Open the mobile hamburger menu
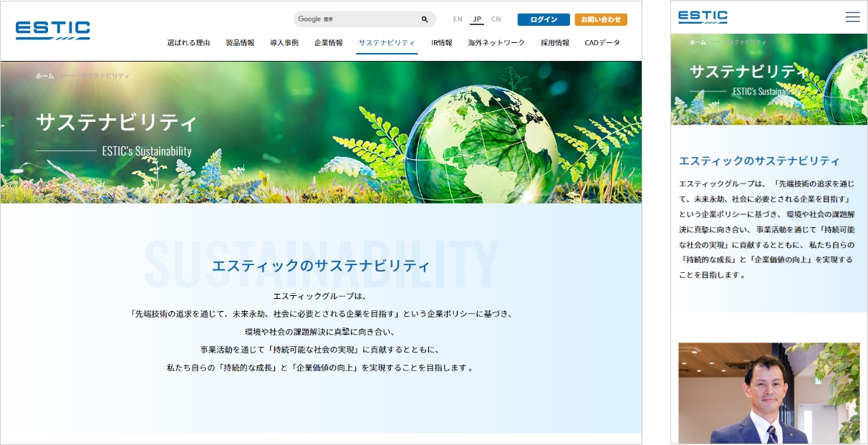Viewport: 868px width, 445px height. (x=852, y=17)
